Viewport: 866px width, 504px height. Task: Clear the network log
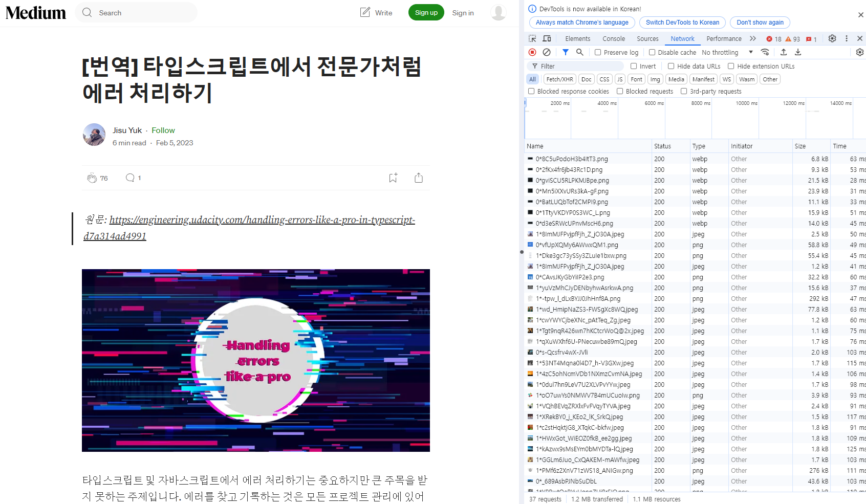pos(547,52)
